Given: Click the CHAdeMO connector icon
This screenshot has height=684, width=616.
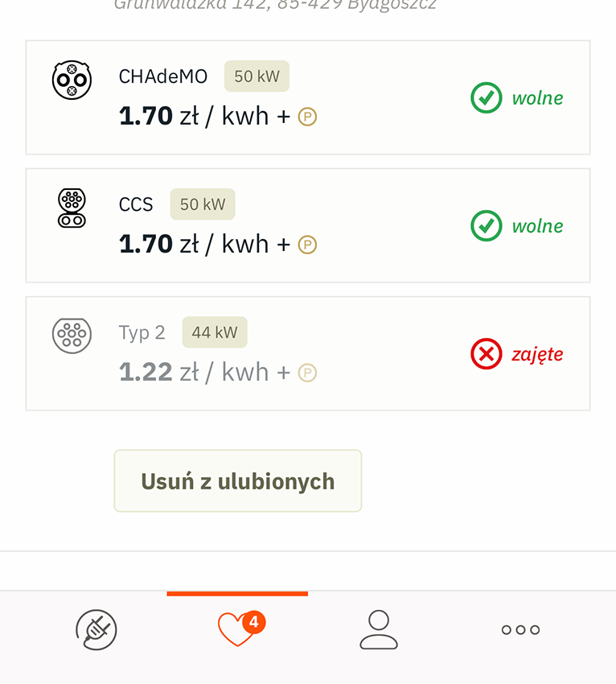Looking at the screenshot, I should (72, 80).
